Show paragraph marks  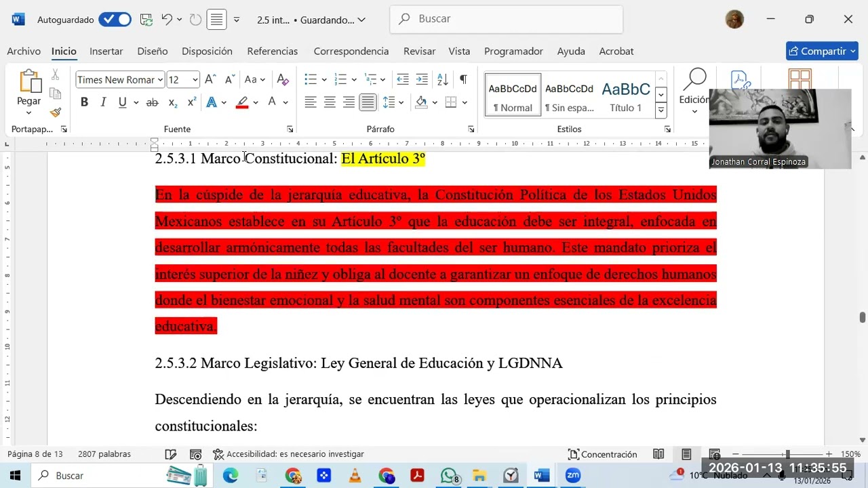pyautogui.click(x=463, y=79)
